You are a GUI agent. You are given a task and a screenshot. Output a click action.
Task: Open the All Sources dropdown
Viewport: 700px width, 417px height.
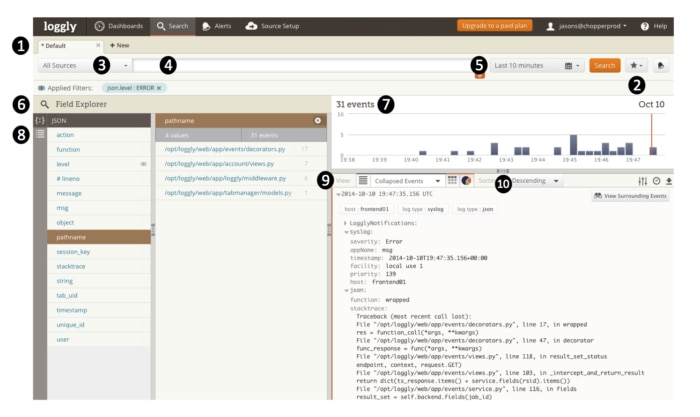pyautogui.click(x=85, y=65)
